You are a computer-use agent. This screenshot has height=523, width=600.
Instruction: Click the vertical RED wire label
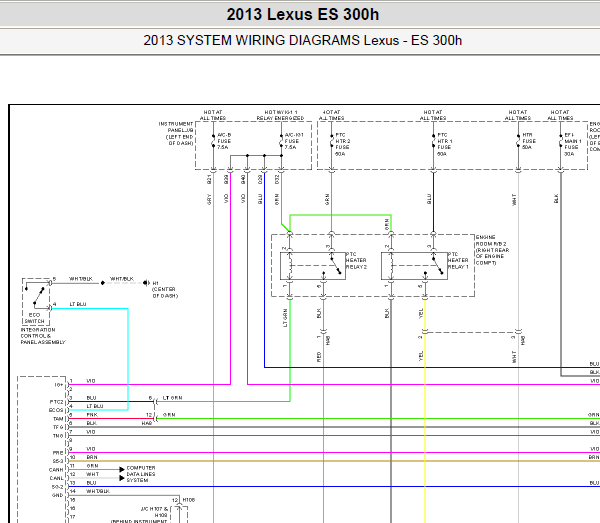319,357
